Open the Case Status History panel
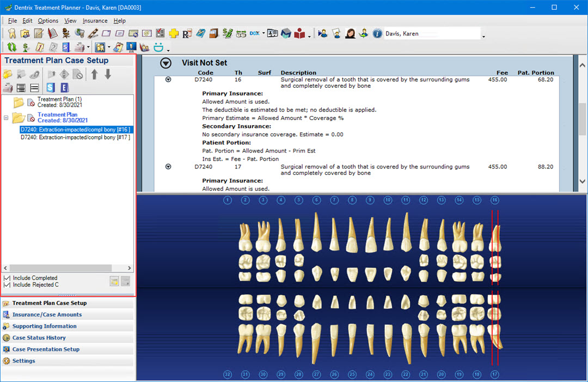Viewport: 588px width, 382px height. coord(39,338)
